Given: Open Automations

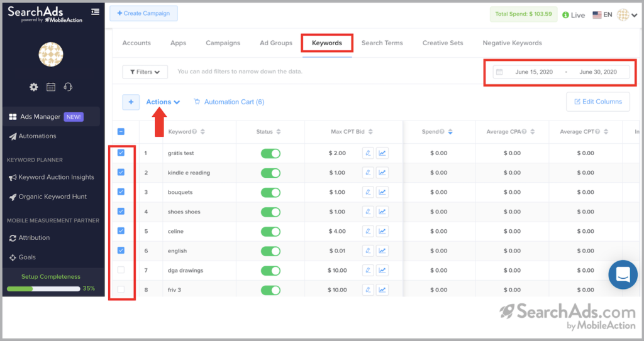Looking at the screenshot, I should [33, 136].
